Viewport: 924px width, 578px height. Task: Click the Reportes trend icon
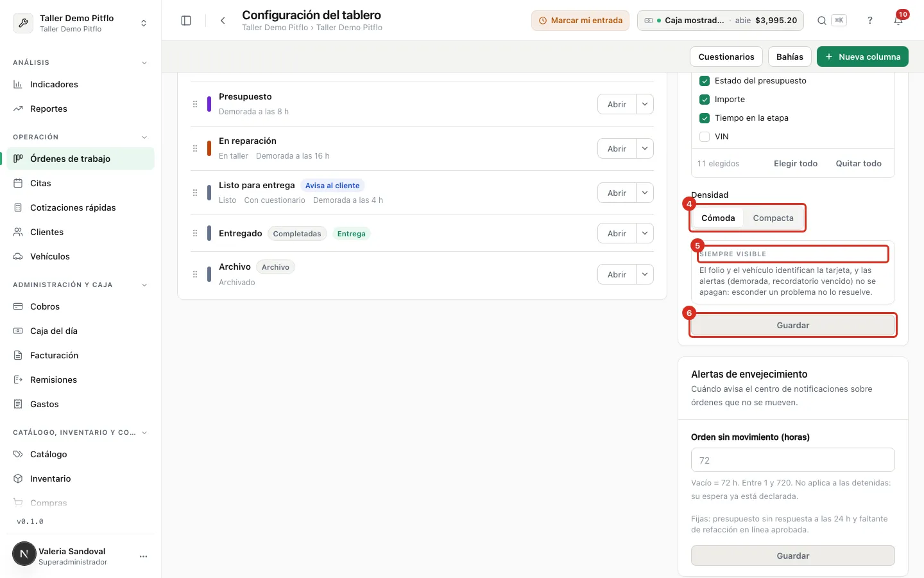coord(18,109)
